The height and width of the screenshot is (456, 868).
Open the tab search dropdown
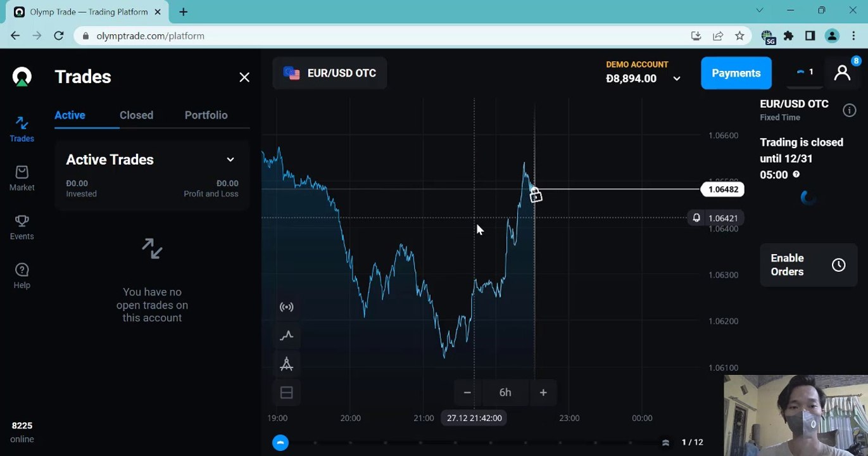(x=760, y=10)
